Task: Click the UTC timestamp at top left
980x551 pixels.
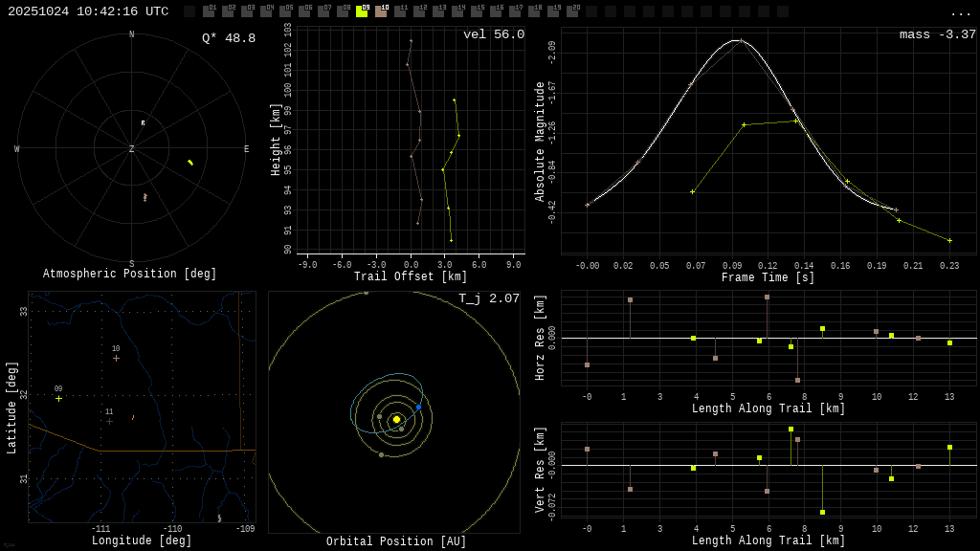Action: coord(88,11)
